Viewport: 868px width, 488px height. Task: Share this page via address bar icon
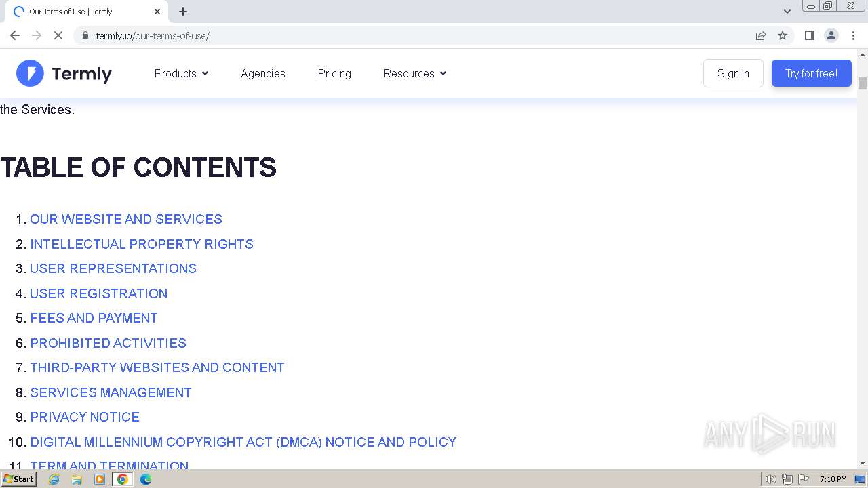coord(761,35)
